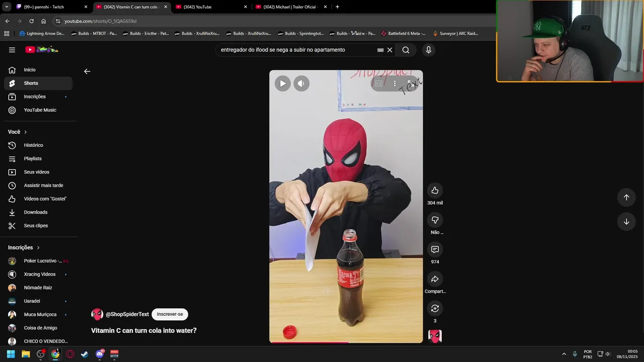Image resolution: width=644 pixels, height=362 pixels.
Task: Play the paused Short video
Action: click(283, 83)
